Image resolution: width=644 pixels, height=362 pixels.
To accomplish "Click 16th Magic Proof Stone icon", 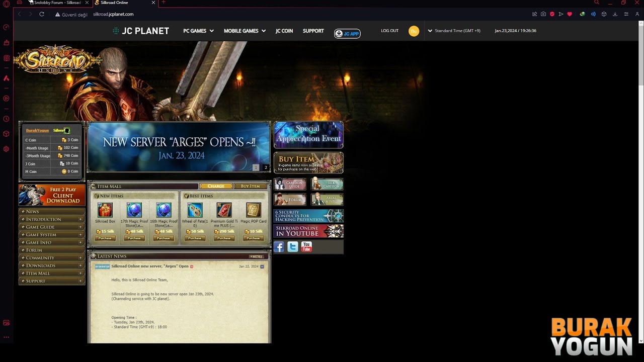I will coord(164,210).
